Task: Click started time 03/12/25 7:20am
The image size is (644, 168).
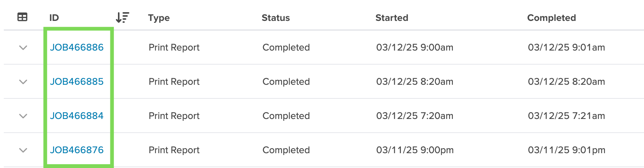Action: tap(415, 116)
